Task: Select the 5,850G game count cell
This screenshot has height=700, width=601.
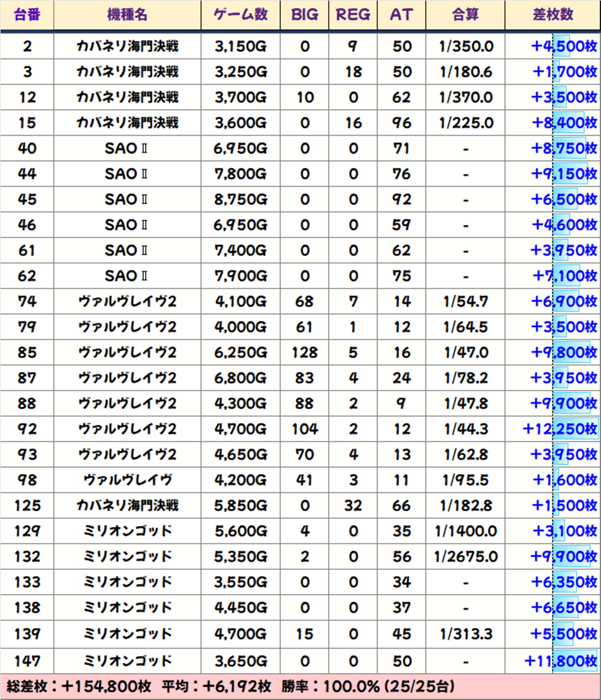Action: click(x=241, y=506)
